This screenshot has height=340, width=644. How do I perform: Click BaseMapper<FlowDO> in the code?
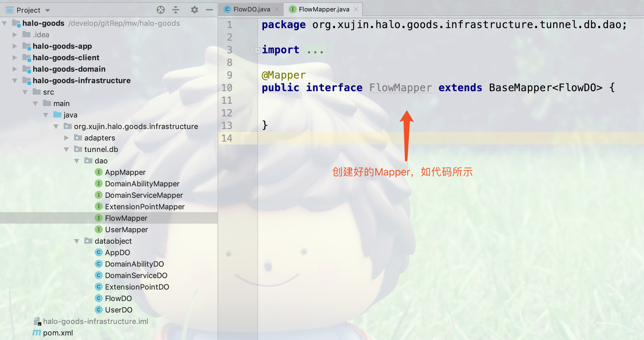(545, 88)
